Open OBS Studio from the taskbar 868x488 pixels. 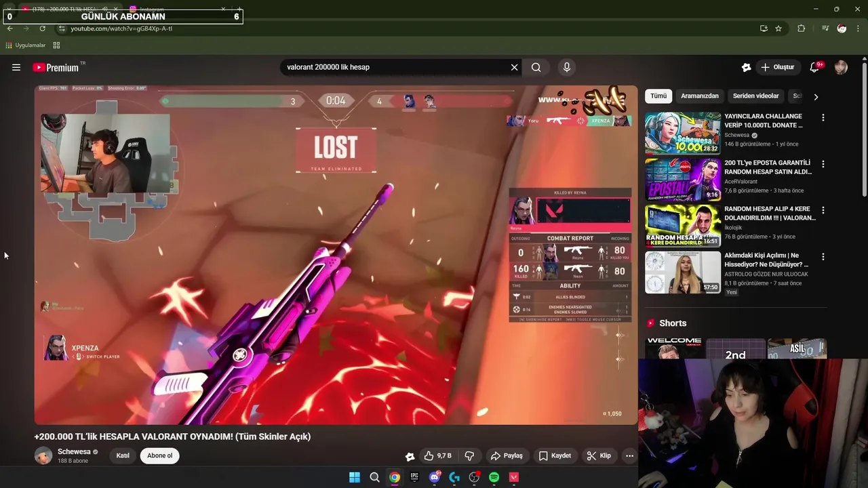click(x=474, y=477)
